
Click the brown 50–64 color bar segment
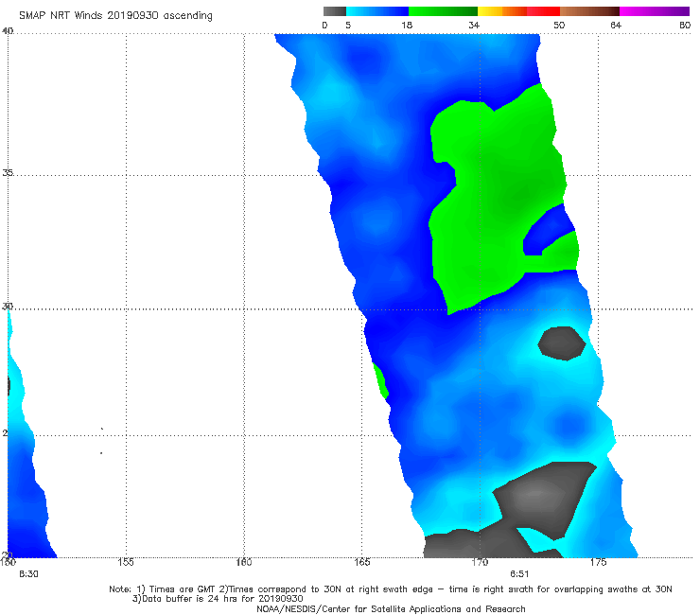pyautogui.click(x=589, y=11)
